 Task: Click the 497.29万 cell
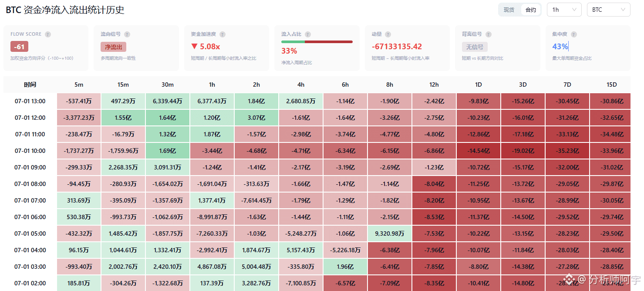(x=123, y=101)
